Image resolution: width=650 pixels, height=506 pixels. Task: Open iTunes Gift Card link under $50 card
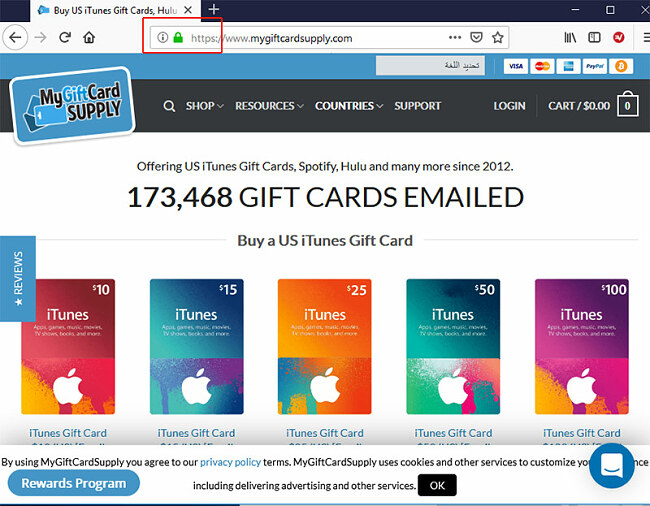(453, 433)
